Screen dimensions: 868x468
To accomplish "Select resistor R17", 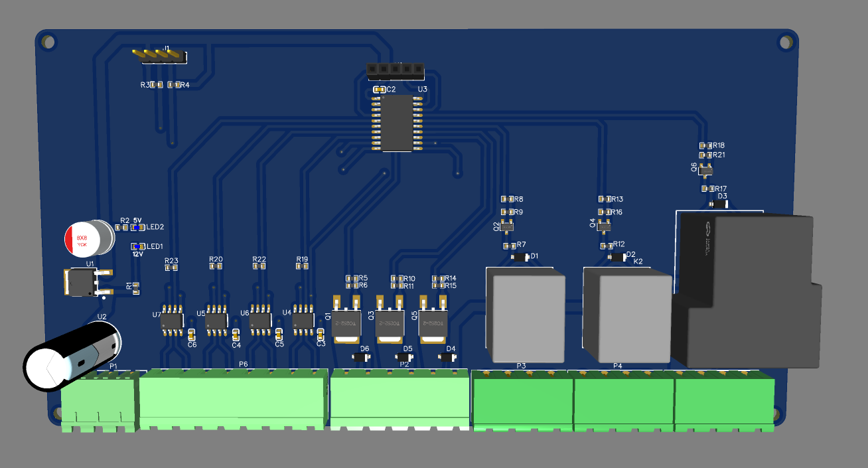I will [x=708, y=189].
